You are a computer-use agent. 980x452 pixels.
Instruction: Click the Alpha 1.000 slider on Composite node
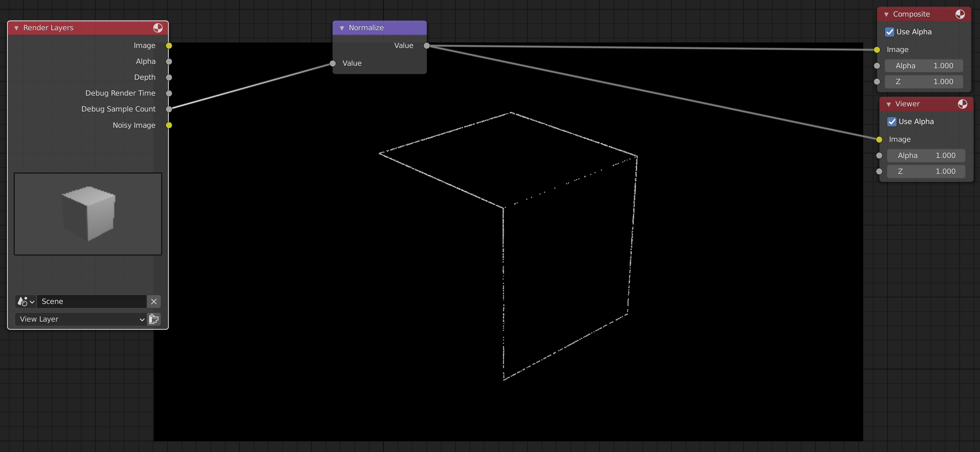[924, 65]
